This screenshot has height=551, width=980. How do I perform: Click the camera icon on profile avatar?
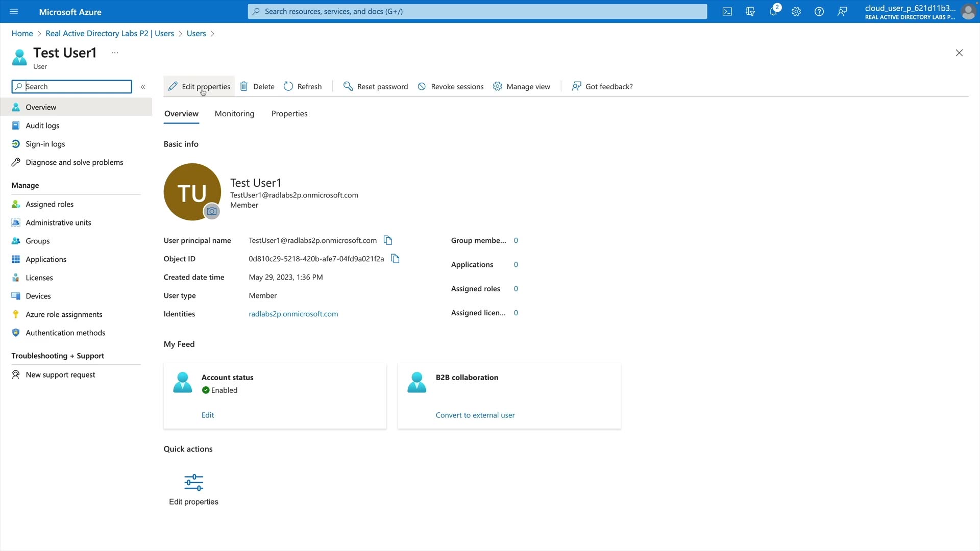[x=212, y=211]
